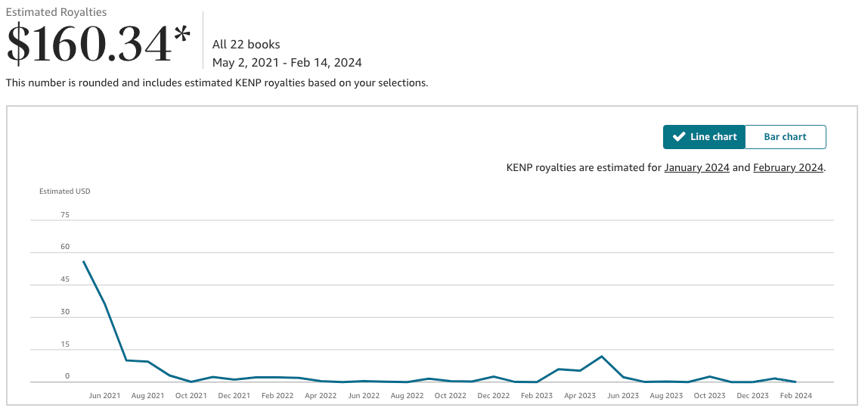Select the "All 22 books" text
Screen dimensions: 868x408
tap(246, 45)
